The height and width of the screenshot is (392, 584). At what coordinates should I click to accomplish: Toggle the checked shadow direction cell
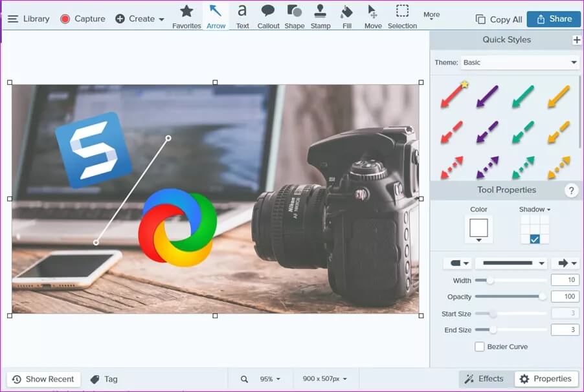coord(534,239)
